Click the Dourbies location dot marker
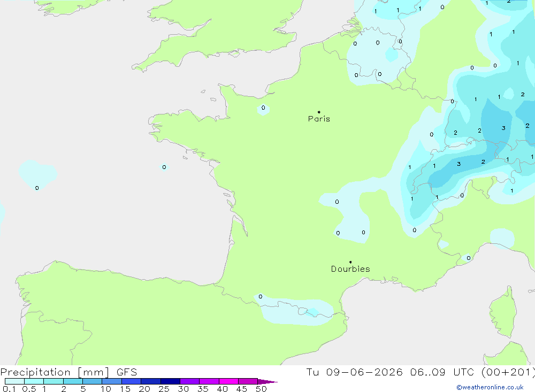The width and height of the screenshot is (535, 392). click(x=350, y=262)
